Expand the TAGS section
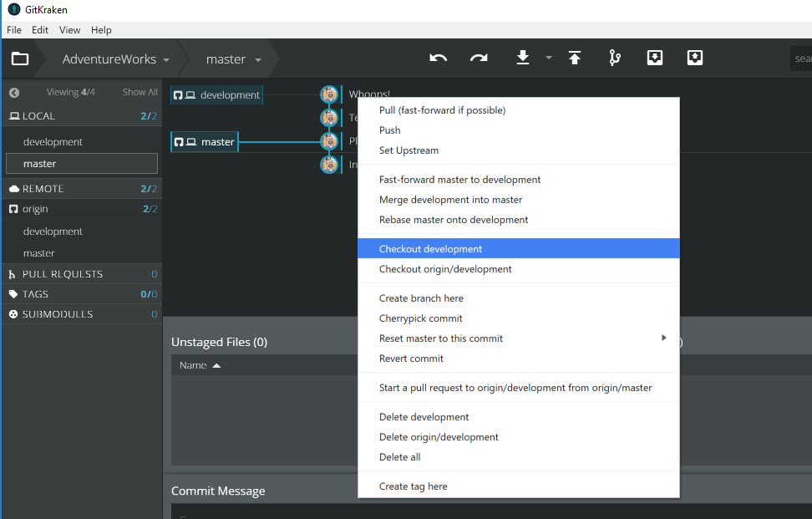This screenshot has height=519, width=812. click(83, 294)
